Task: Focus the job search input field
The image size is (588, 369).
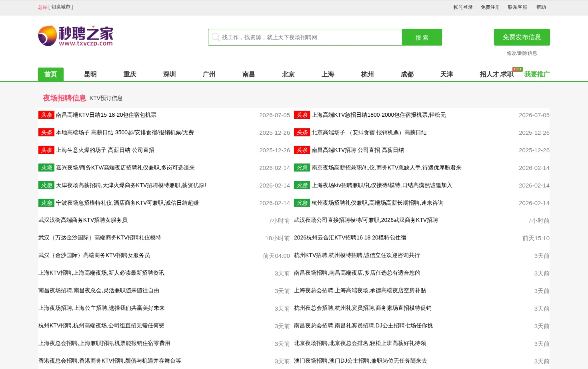Action: pyautogui.click(x=305, y=37)
